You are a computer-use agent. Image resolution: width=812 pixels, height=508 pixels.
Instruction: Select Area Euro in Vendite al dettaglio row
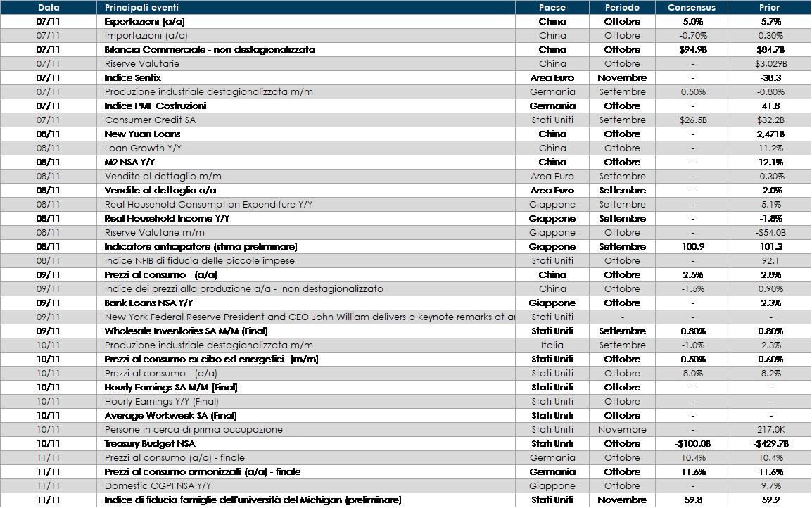[x=552, y=177]
